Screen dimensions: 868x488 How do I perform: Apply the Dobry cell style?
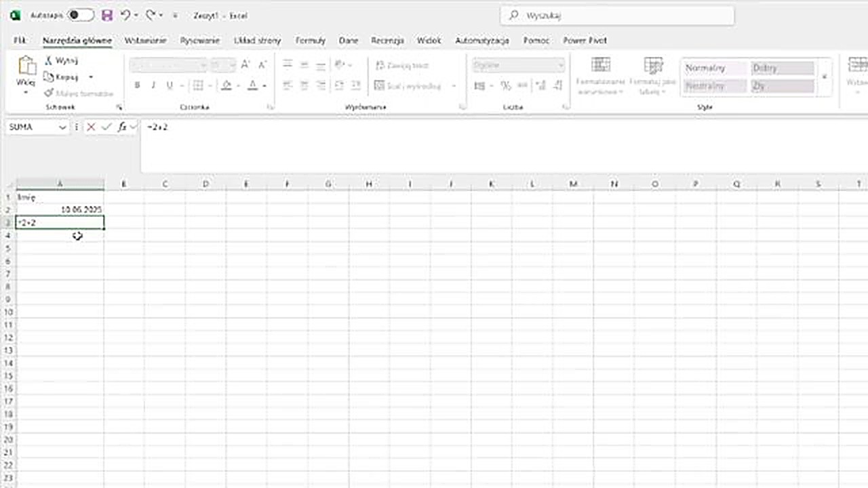782,68
